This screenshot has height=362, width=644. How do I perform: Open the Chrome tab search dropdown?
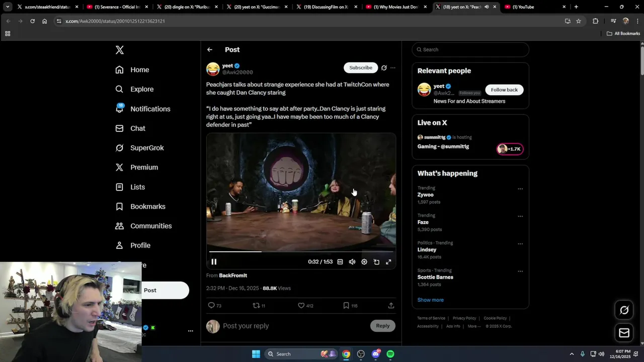(x=8, y=7)
